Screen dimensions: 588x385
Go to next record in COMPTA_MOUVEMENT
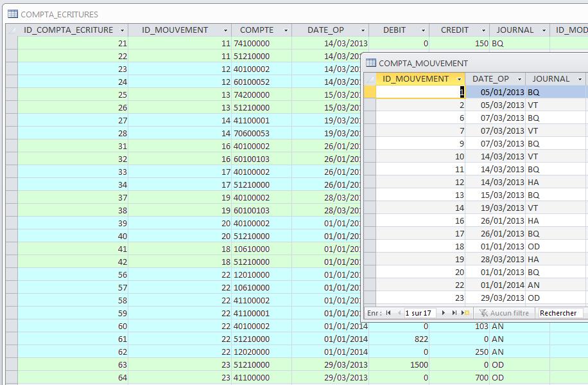444,313
